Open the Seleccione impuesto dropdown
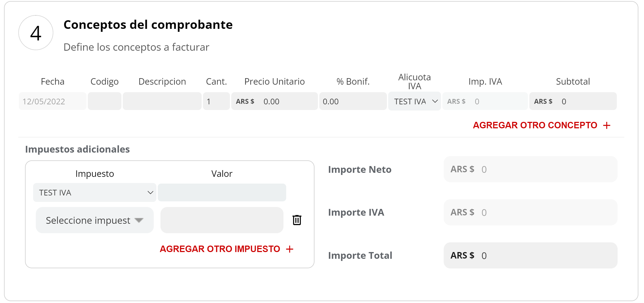Image resolution: width=644 pixels, height=303 pixels. tap(94, 220)
